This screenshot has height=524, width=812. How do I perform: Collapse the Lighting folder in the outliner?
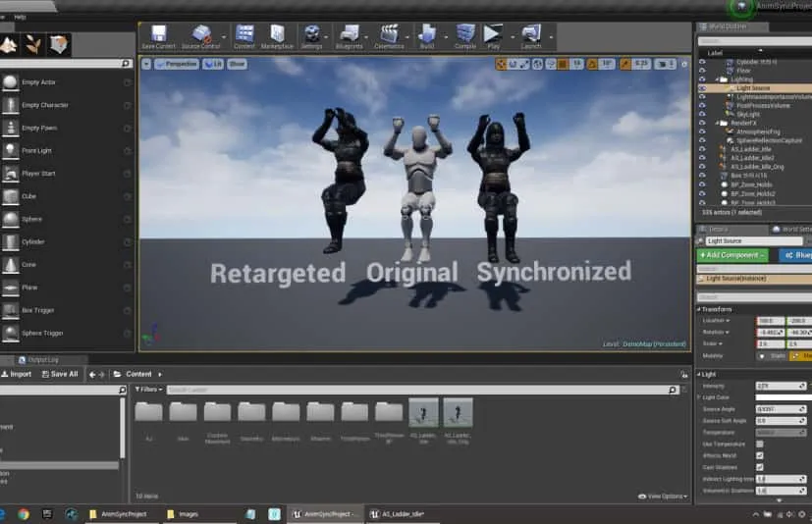coord(717,79)
